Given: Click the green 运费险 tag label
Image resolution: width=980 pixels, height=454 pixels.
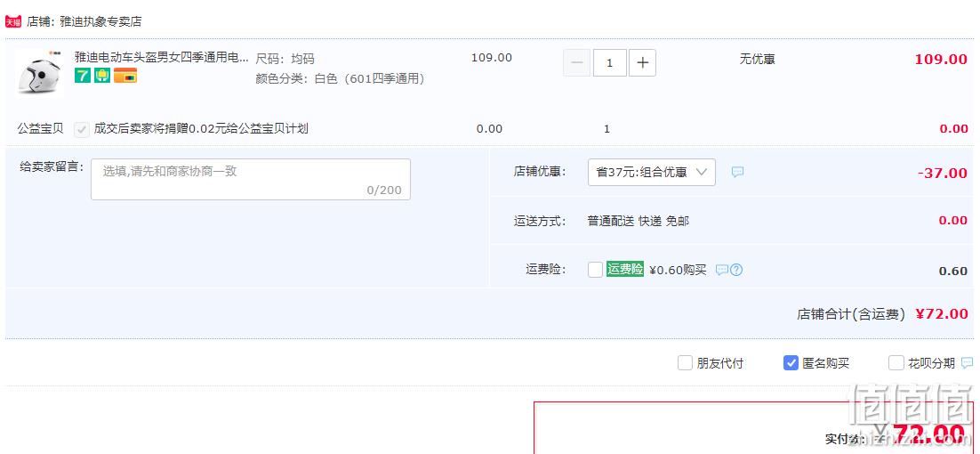Looking at the screenshot, I should tap(625, 270).
